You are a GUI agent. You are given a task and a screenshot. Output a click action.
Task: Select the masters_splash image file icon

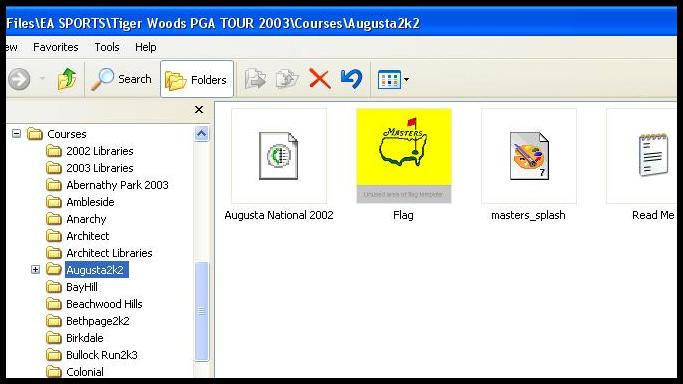(529, 156)
